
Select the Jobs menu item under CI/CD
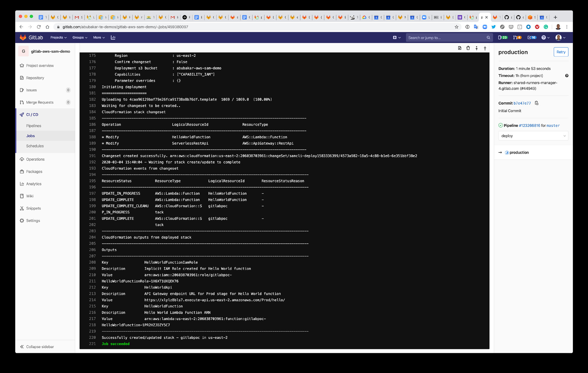point(30,136)
